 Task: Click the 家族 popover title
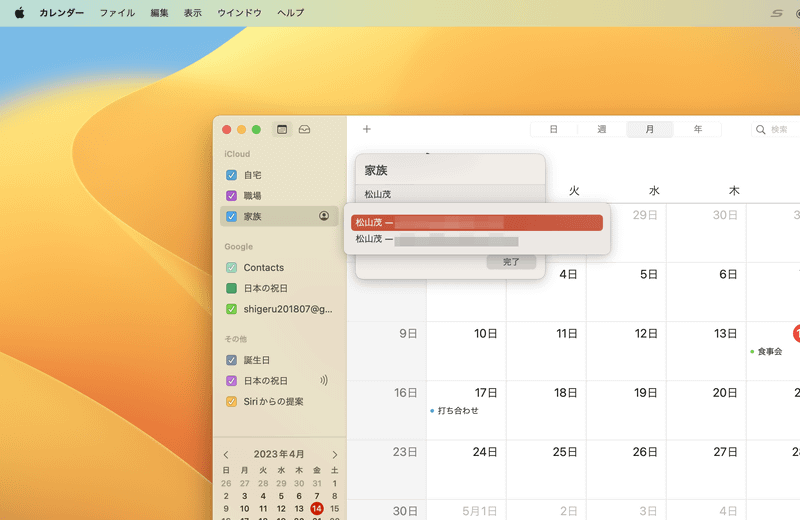pyautogui.click(x=376, y=170)
